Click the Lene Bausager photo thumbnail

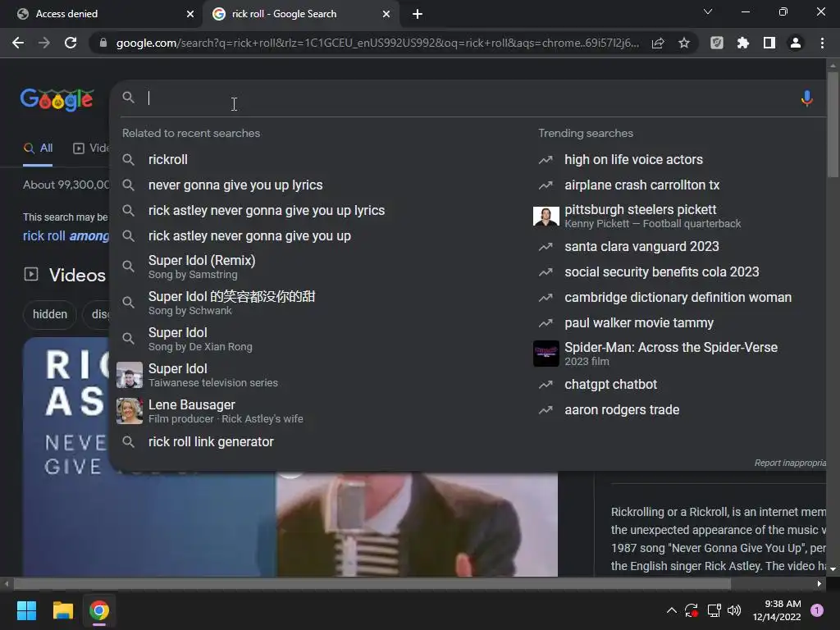click(130, 411)
